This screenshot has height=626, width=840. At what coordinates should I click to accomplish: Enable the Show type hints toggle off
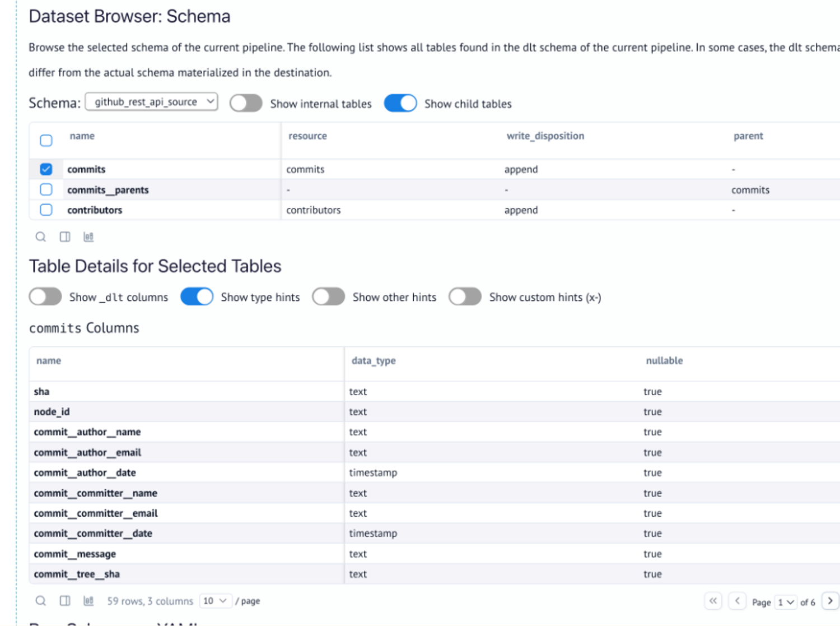[196, 296]
